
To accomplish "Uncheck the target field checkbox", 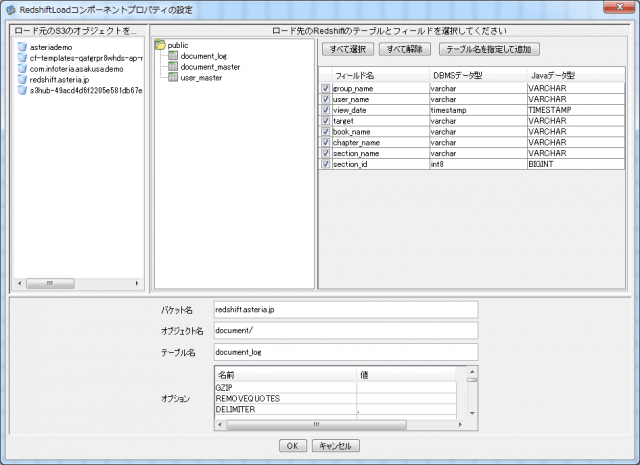I will (325, 121).
